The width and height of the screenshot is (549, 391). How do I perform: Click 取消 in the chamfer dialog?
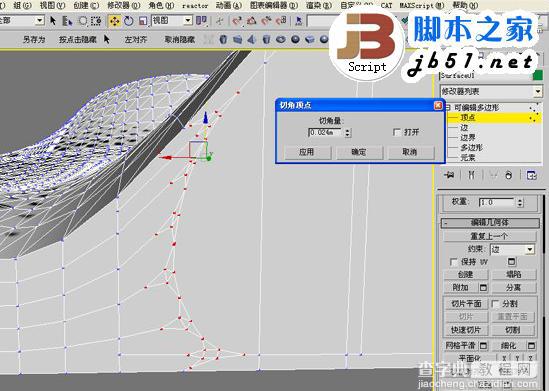[410, 152]
